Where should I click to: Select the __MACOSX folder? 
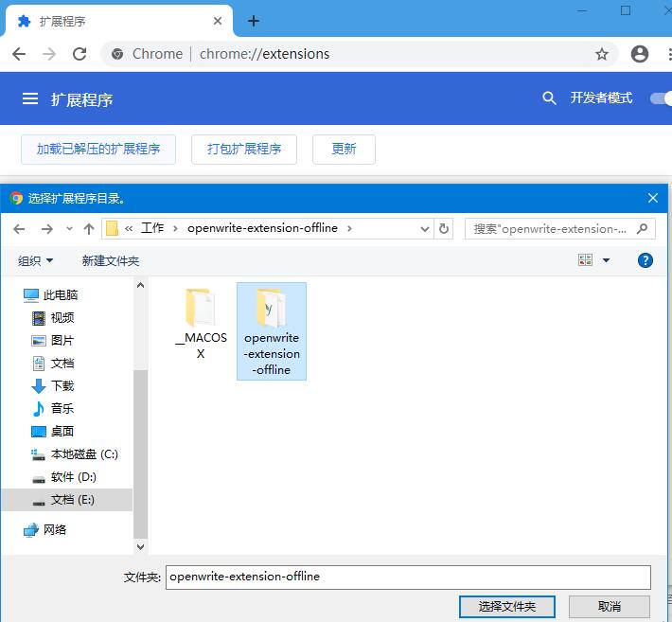pos(201,324)
